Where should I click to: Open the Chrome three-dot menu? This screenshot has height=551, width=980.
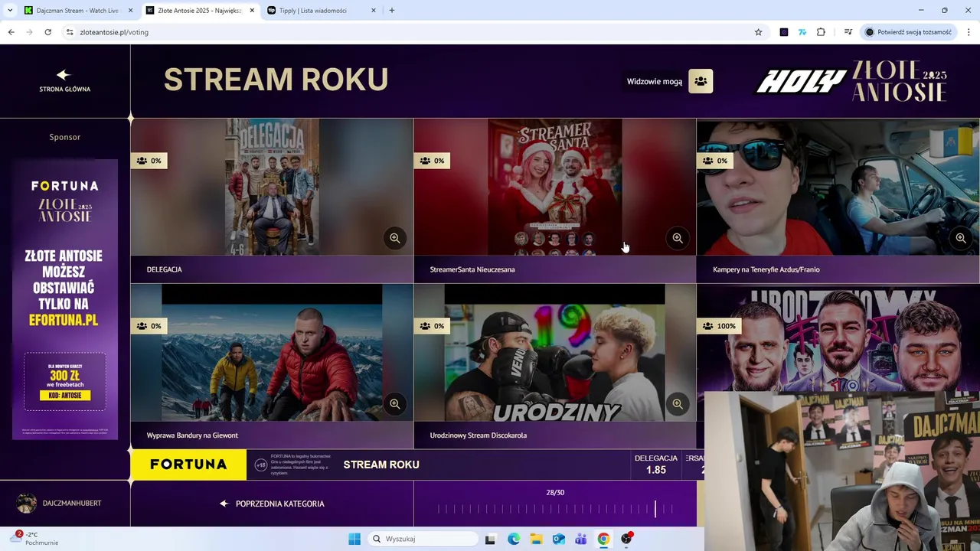point(969,32)
